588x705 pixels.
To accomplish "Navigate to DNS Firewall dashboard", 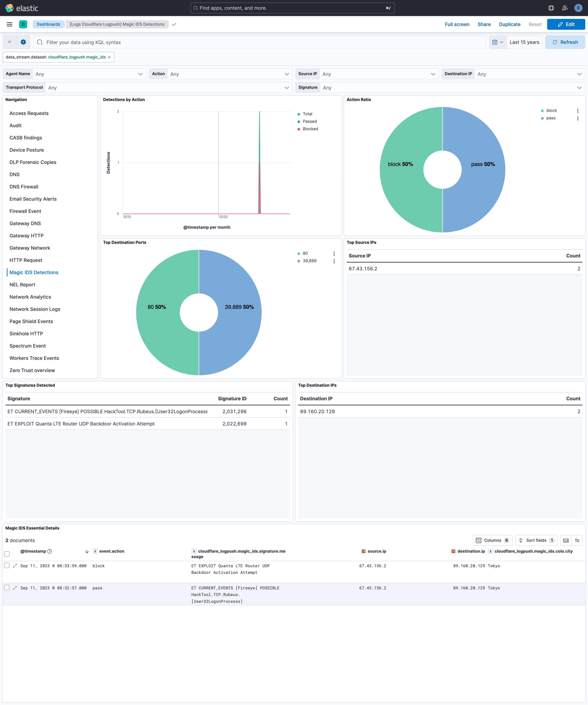I will (x=24, y=187).
